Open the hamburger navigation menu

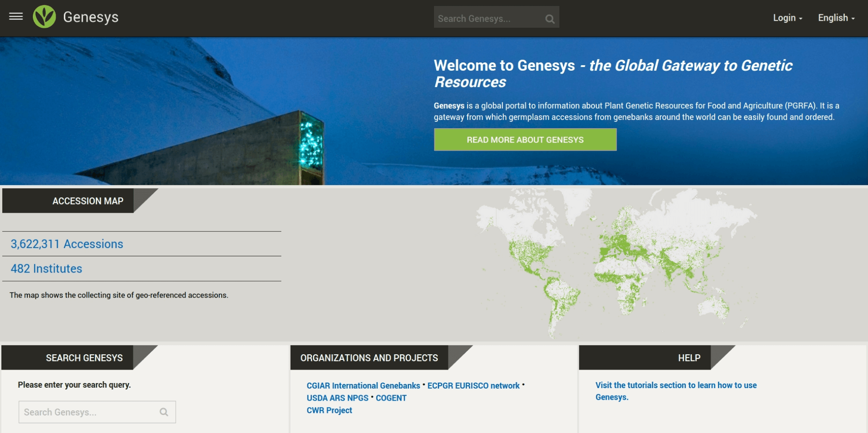click(16, 17)
